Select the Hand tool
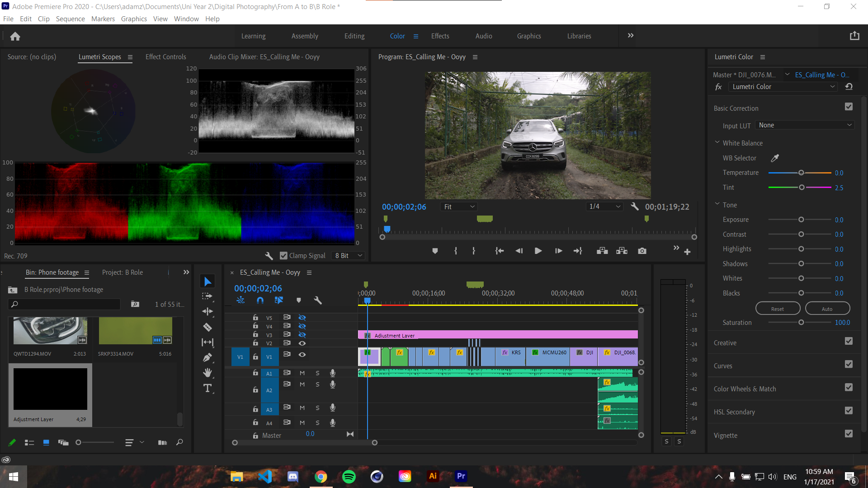The width and height of the screenshot is (868, 488). point(208,373)
